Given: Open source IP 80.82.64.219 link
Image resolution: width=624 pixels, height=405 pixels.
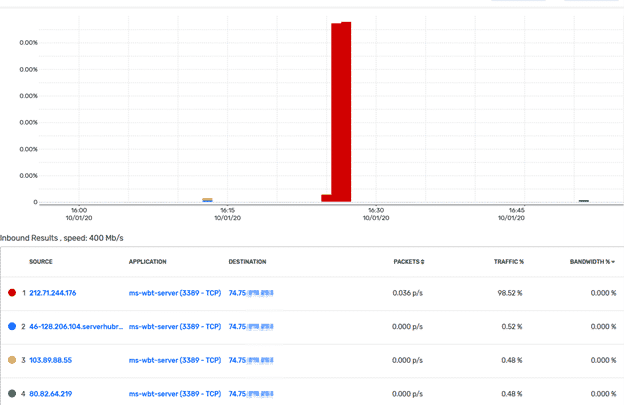Looking at the screenshot, I should [51, 394].
